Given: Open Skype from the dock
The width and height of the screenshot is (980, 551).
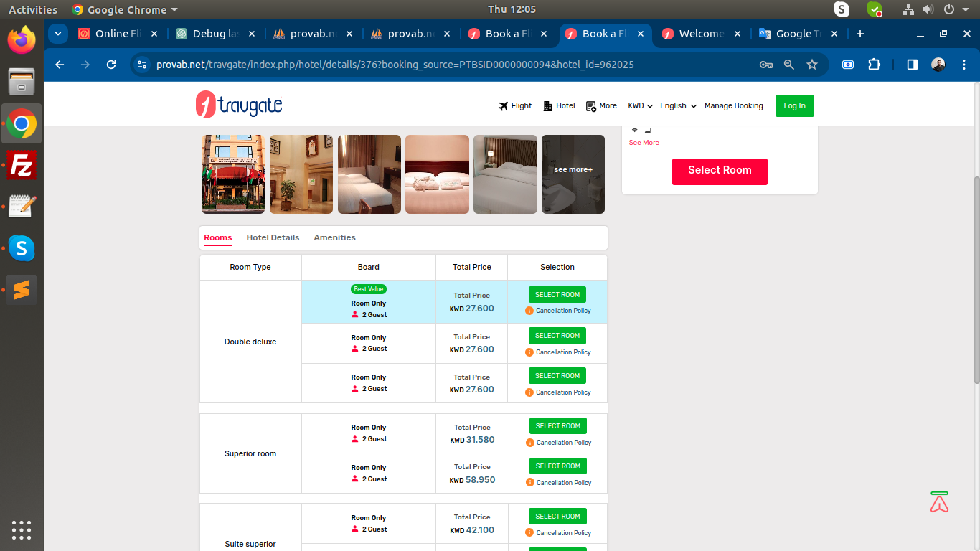Looking at the screenshot, I should pyautogui.click(x=22, y=248).
